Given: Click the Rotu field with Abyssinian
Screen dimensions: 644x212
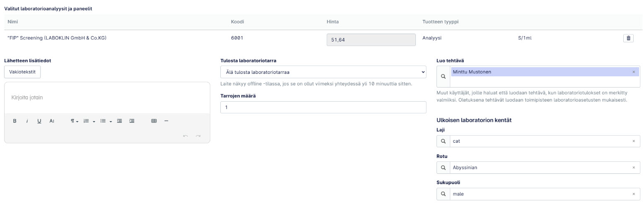Looking at the screenshot, I should tap(545, 168).
